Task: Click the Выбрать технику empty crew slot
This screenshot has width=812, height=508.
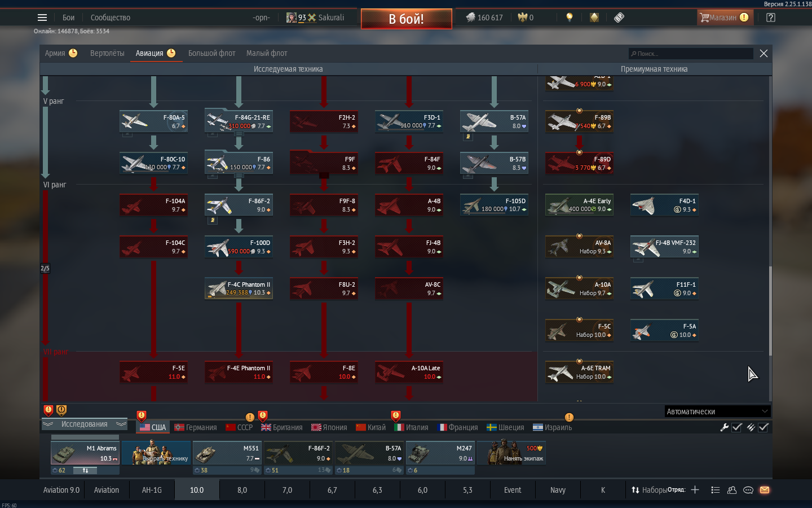Action: 156,453
